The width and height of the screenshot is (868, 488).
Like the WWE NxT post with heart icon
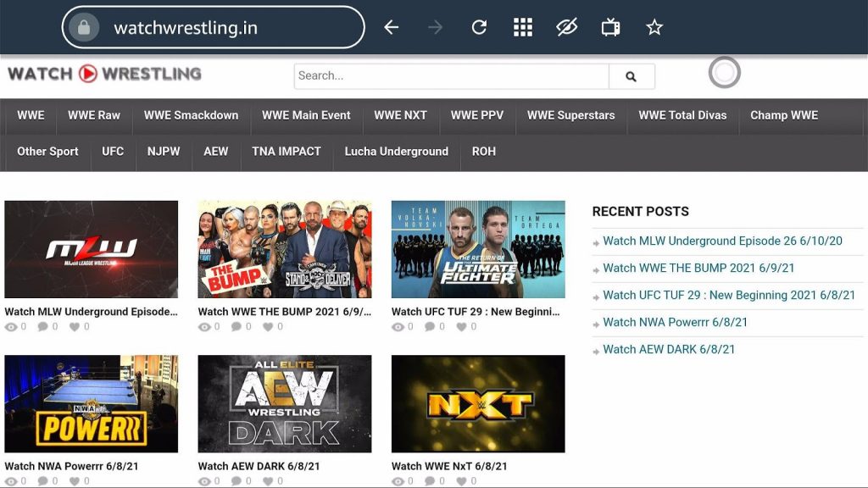click(x=461, y=481)
